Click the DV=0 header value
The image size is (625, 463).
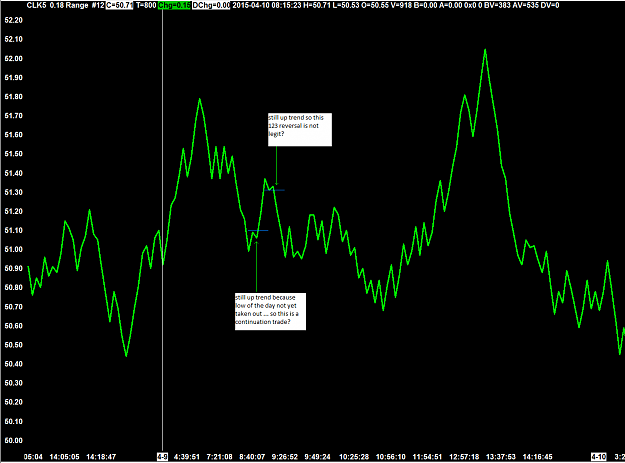pos(550,5)
